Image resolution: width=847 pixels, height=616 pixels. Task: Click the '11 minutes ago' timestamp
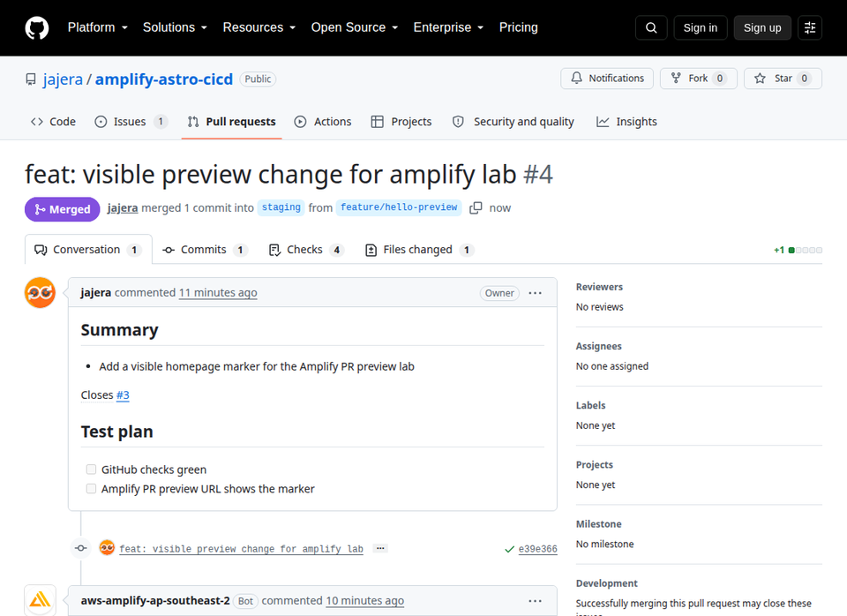[218, 292]
